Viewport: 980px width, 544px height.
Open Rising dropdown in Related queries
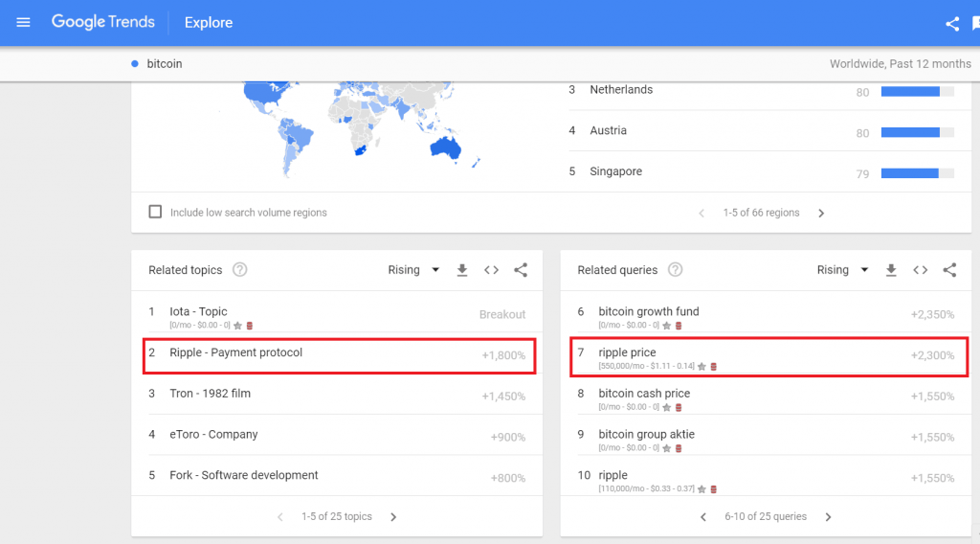coord(842,269)
